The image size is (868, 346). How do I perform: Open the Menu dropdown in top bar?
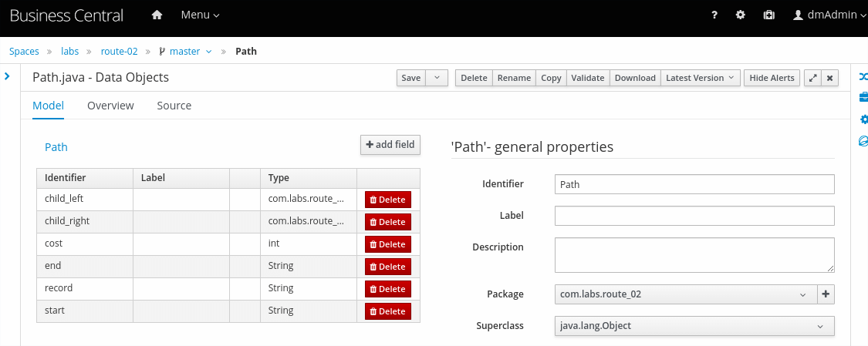[200, 15]
